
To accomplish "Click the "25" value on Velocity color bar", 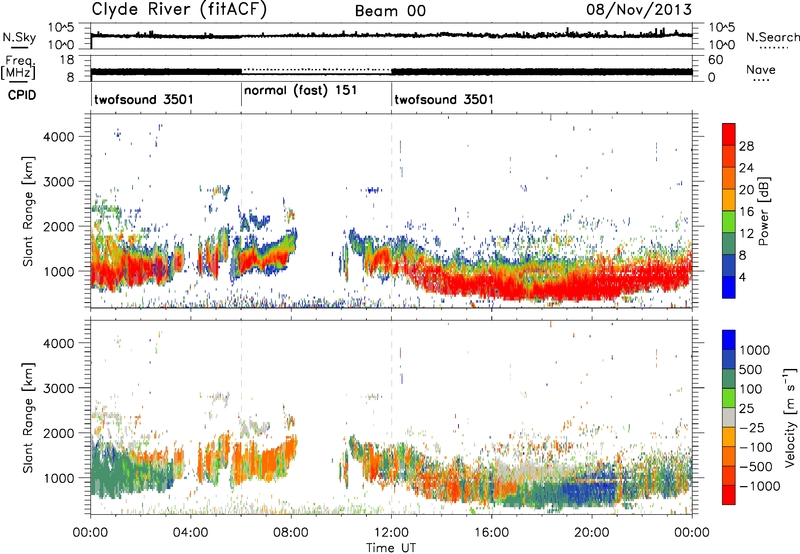I will (746, 408).
